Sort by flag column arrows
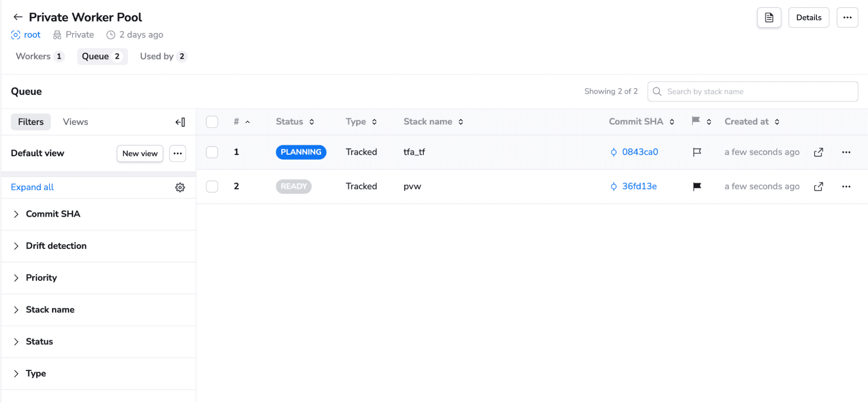 click(709, 122)
